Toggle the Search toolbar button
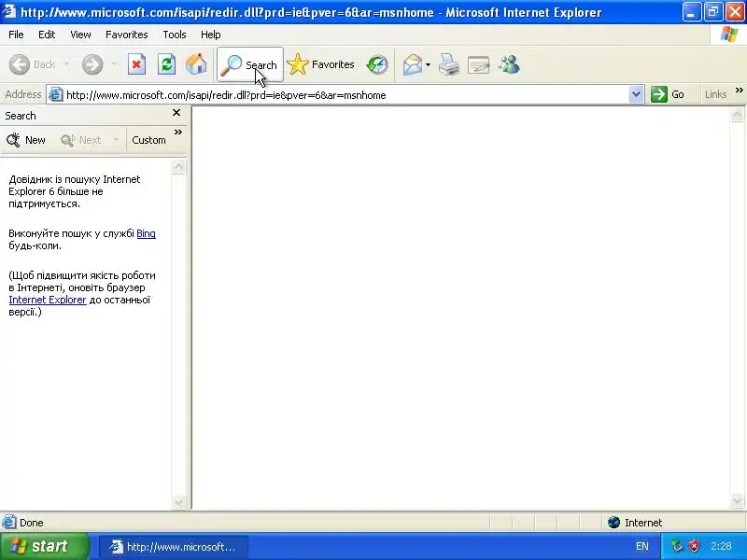 250,64
